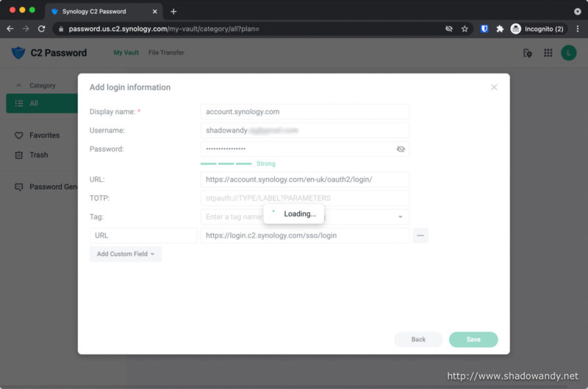Reload the browser page
The width and height of the screenshot is (588, 389).
[x=42, y=29]
